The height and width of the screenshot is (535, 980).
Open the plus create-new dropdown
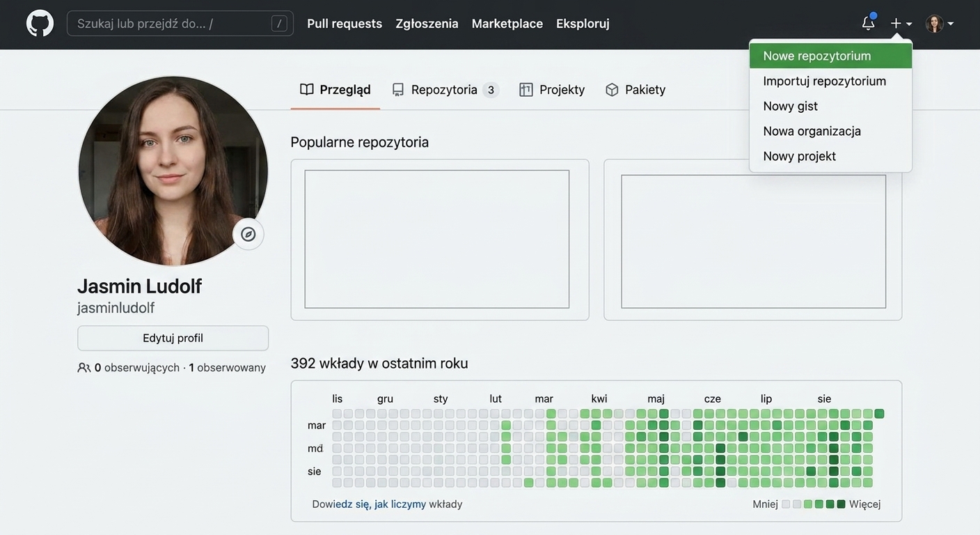pyautogui.click(x=901, y=24)
